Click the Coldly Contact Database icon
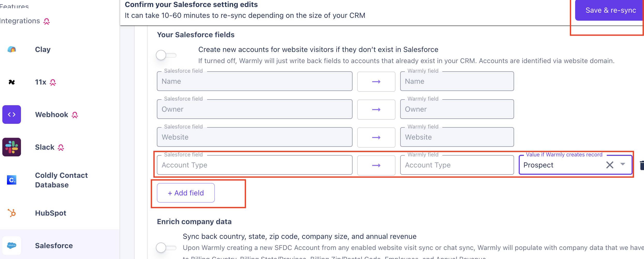 [12, 180]
